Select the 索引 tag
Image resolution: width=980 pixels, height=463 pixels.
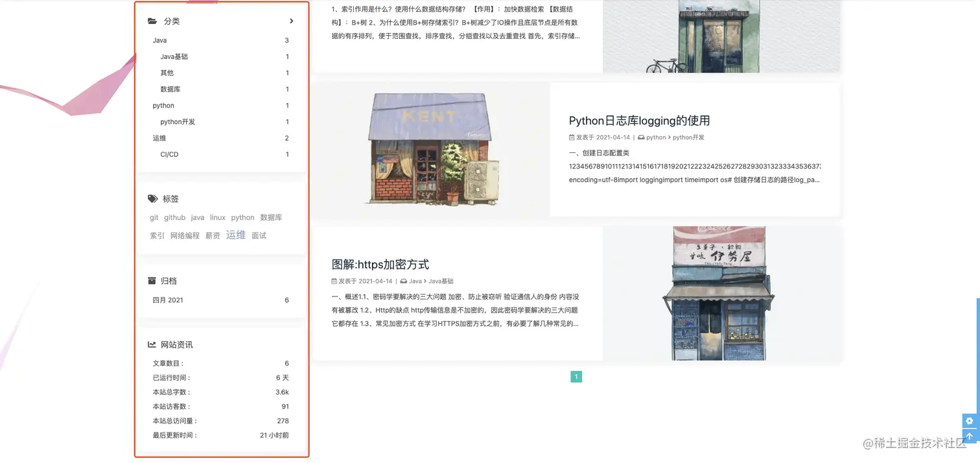tap(157, 236)
